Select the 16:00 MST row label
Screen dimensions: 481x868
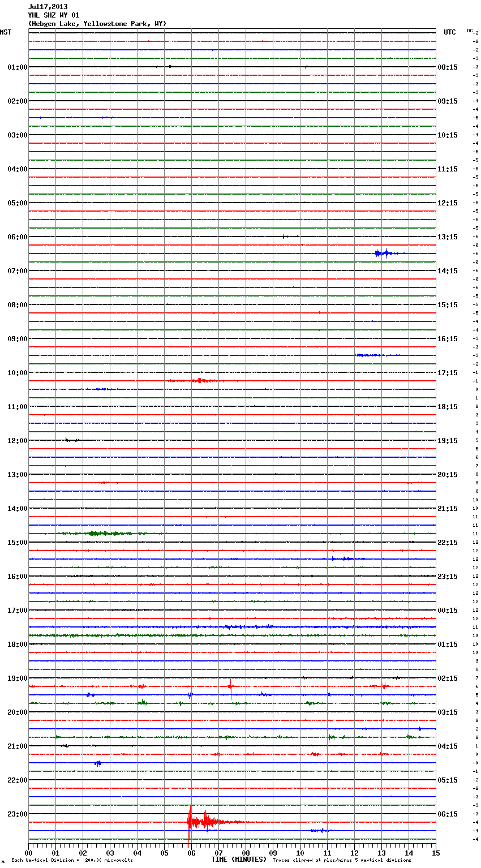pyautogui.click(x=18, y=577)
